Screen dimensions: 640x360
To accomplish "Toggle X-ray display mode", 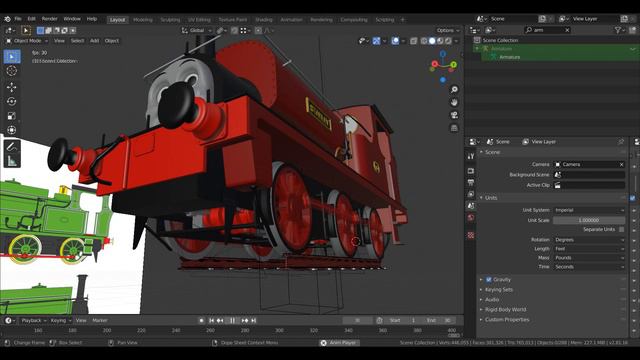I will point(413,41).
